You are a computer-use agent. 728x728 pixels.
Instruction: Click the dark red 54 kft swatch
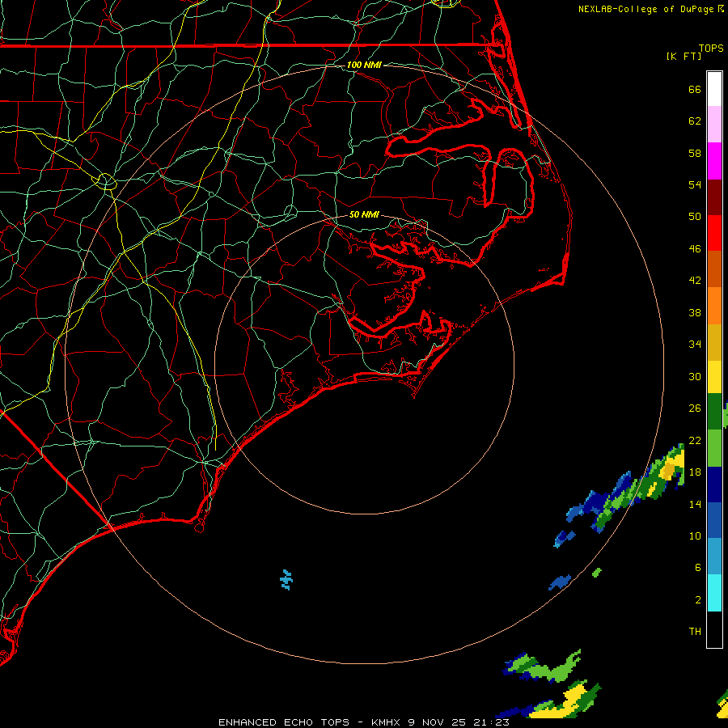click(x=714, y=197)
